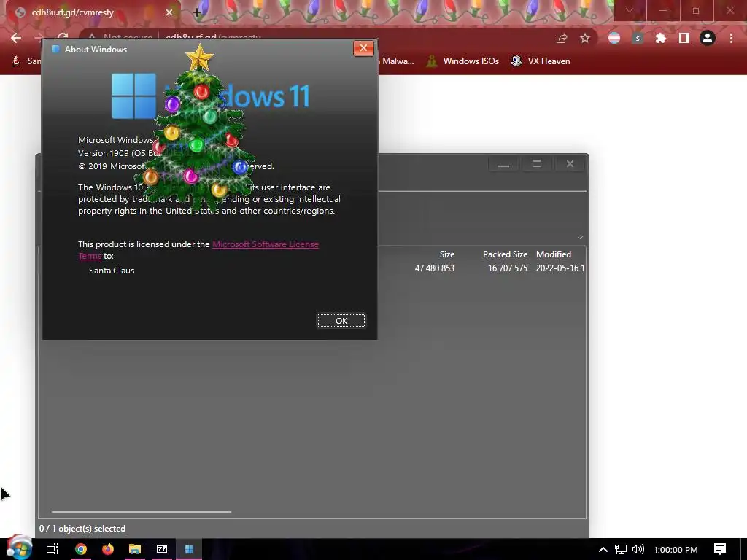The image size is (747, 560).
Task: Close the About Windows dialog
Action: coord(363,48)
